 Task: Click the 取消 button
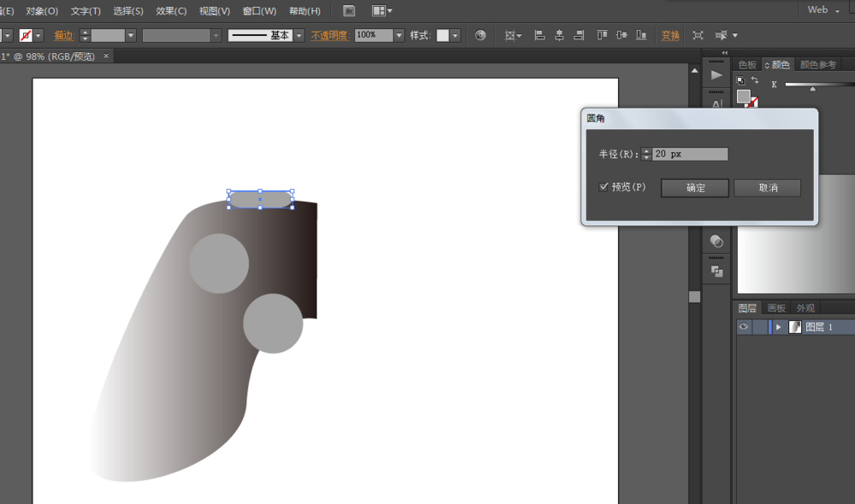pos(767,188)
